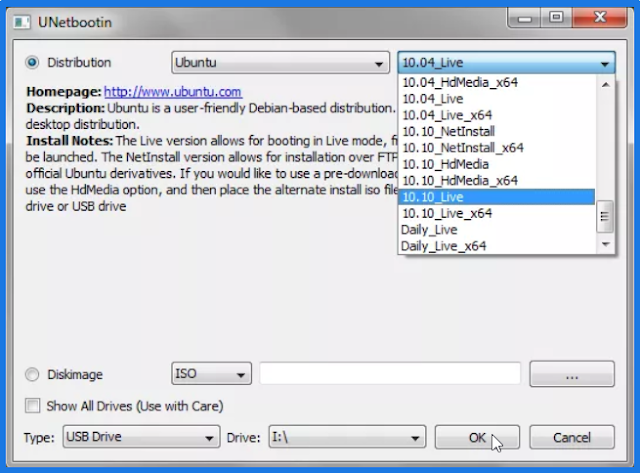Minimize the UNetbootin window
This screenshot has height=473, width=640.
[x=524, y=18]
